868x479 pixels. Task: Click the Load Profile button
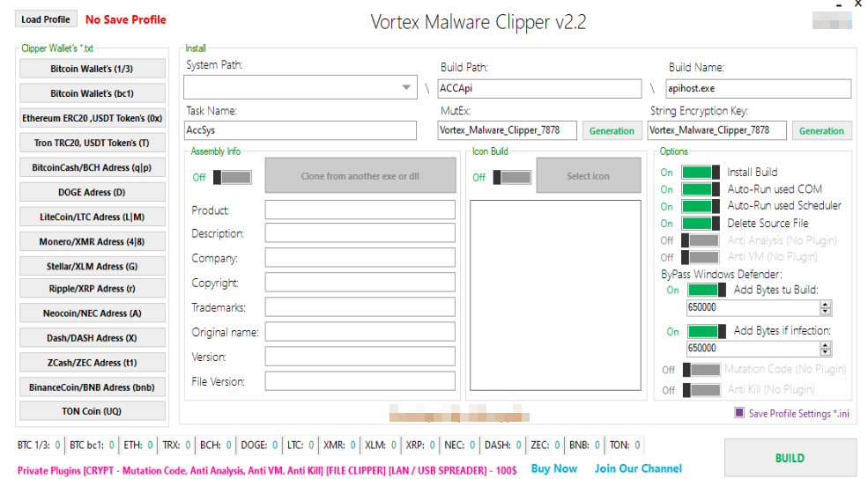tap(46, 19)
